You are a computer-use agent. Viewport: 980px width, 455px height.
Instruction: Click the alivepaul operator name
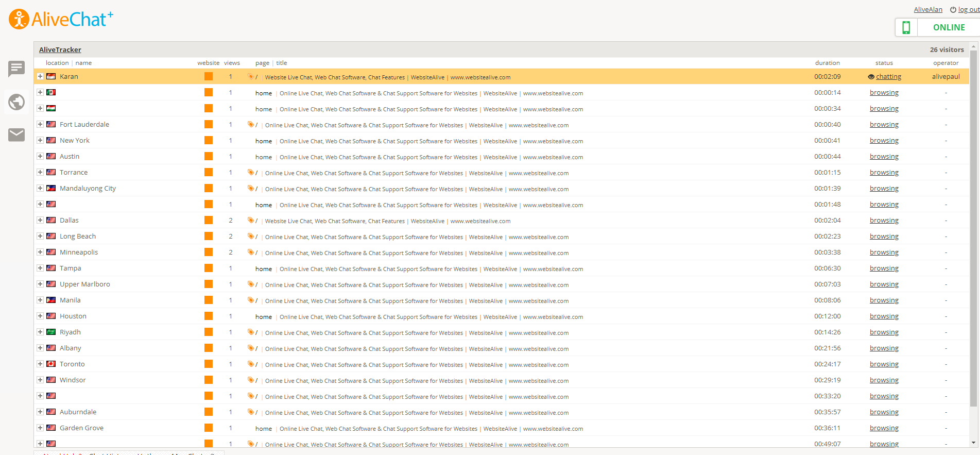pos(946,76)
